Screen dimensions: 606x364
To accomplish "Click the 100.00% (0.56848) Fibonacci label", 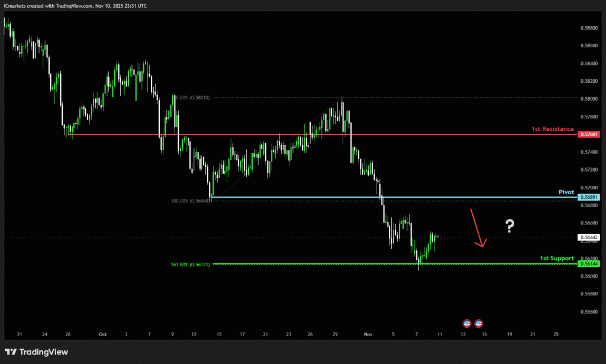I will 191,201.
